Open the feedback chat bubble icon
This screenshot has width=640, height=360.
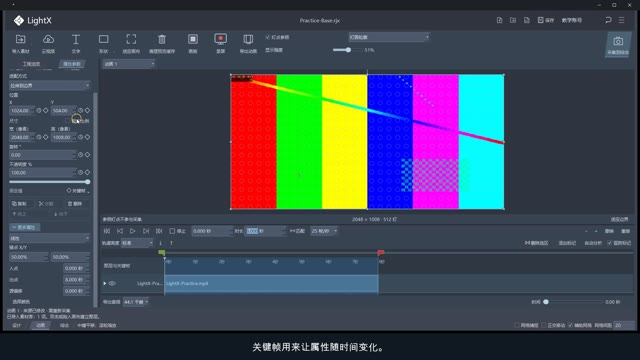608,20
